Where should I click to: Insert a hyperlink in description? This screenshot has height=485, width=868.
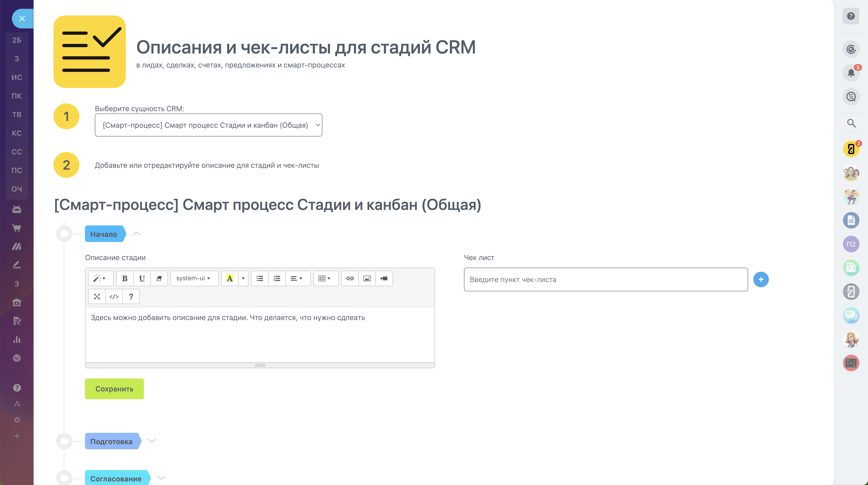pyautogui.click(x=350, y=278)
